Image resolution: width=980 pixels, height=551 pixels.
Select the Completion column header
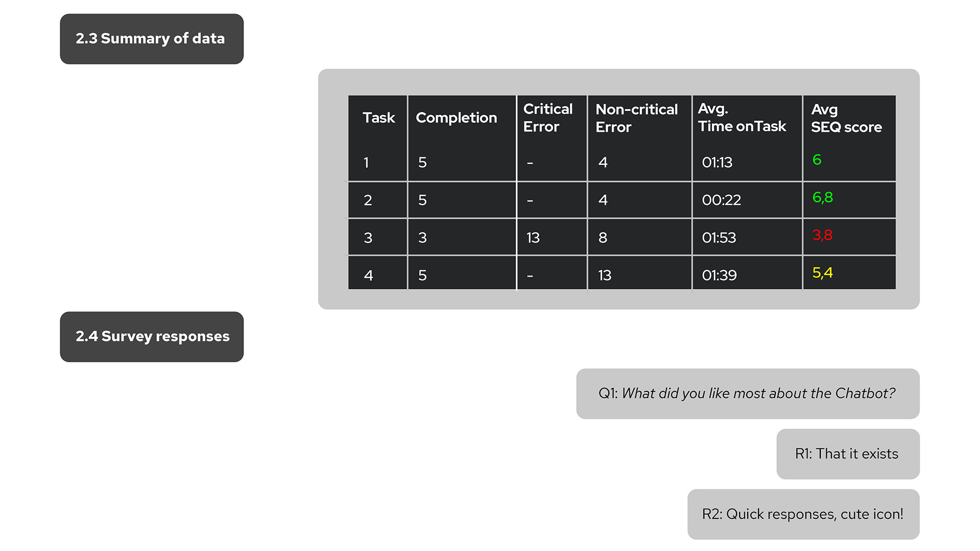(x=456, y=118)
